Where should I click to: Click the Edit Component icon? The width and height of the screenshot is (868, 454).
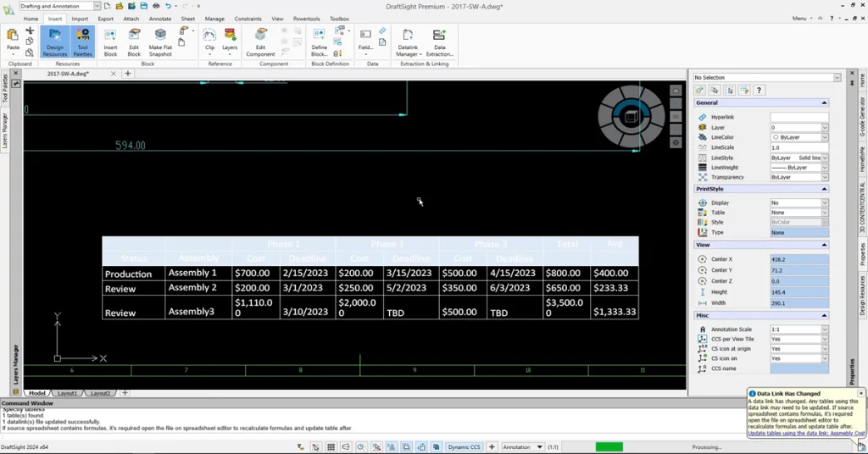click(261, 41)
